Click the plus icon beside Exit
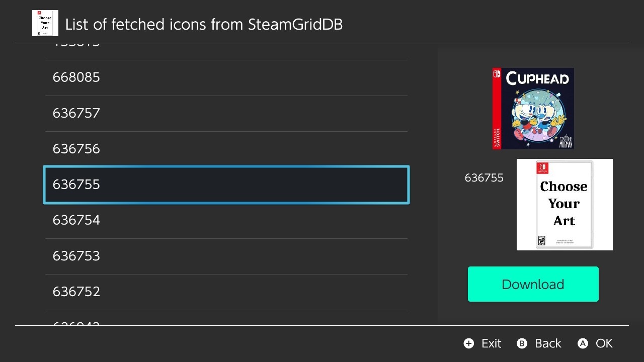The image size is (644, 362). [x=469, y=343]
